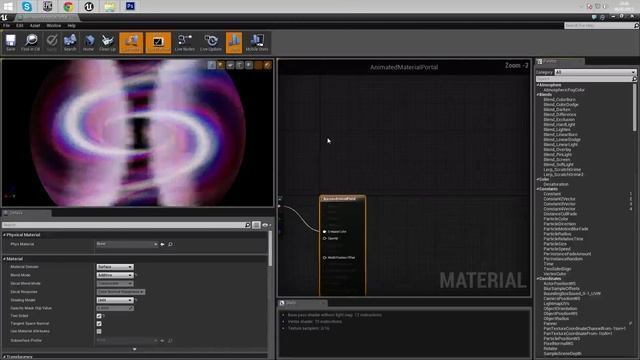Use selected asset arrow for Phys Material
This screenshot has width=640, height=360.
[162, 244]
